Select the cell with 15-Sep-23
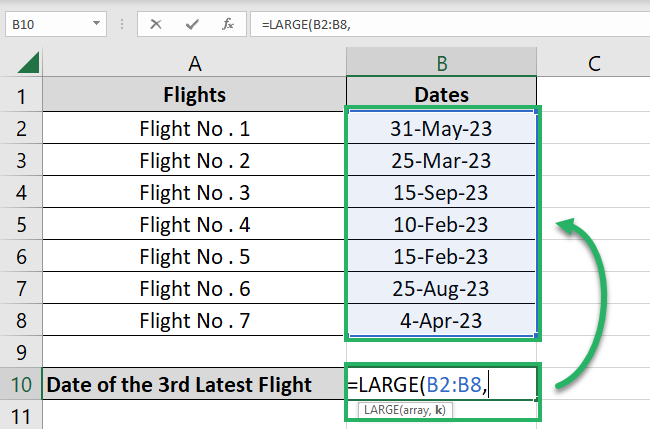Screen dimensions: 650x429 click(x=442, y=192)
